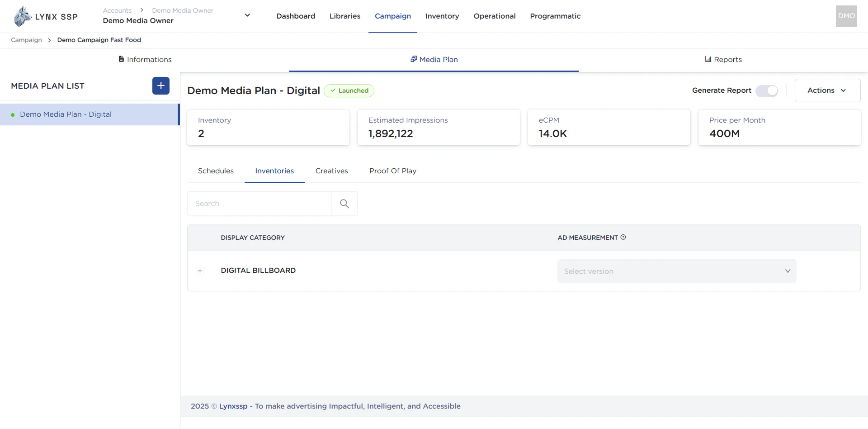Open the Select version dropdown
Viewport: 868px width, 429px height.
676,271
